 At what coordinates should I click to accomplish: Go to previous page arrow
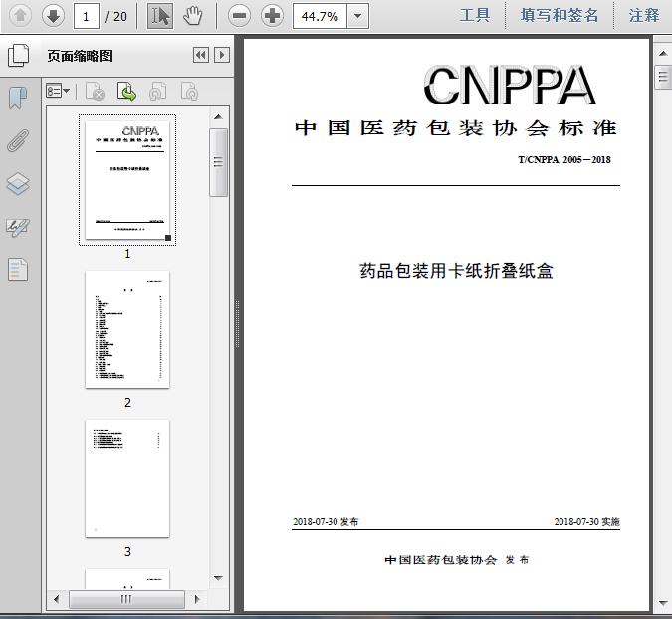[20, 16]
